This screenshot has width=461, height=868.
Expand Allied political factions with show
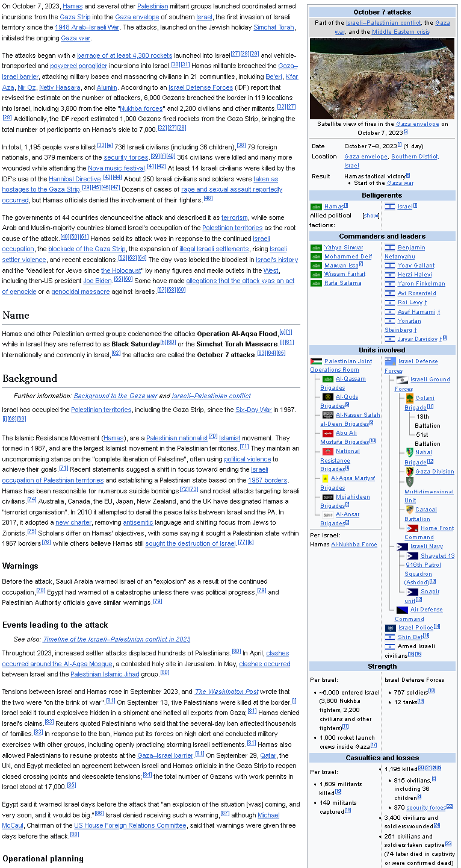pos(371,216)
